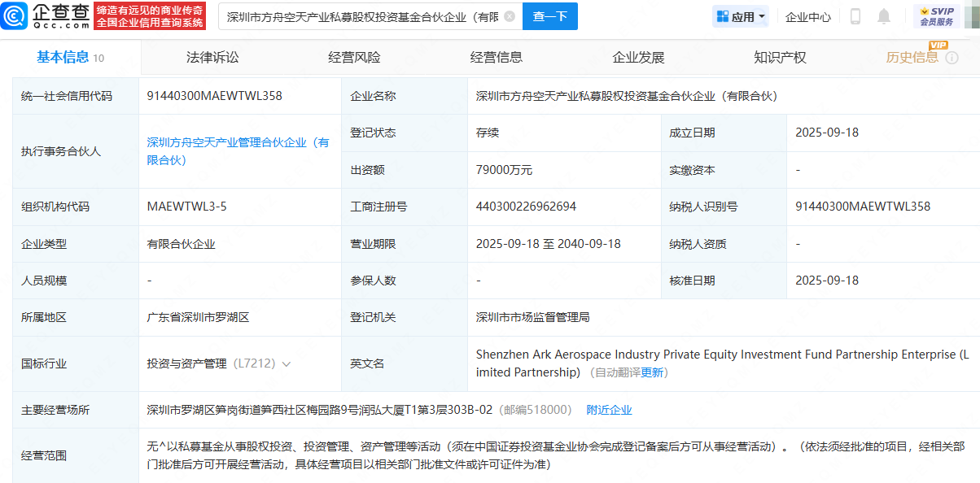Open the mobile phone app icon
This screenshot has width=980, height=483.
[855, 16]
